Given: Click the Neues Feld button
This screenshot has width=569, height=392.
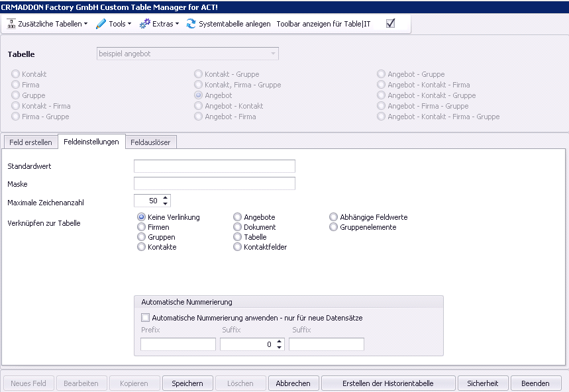Looking at the screenshot, I should (x=28, y=383).
